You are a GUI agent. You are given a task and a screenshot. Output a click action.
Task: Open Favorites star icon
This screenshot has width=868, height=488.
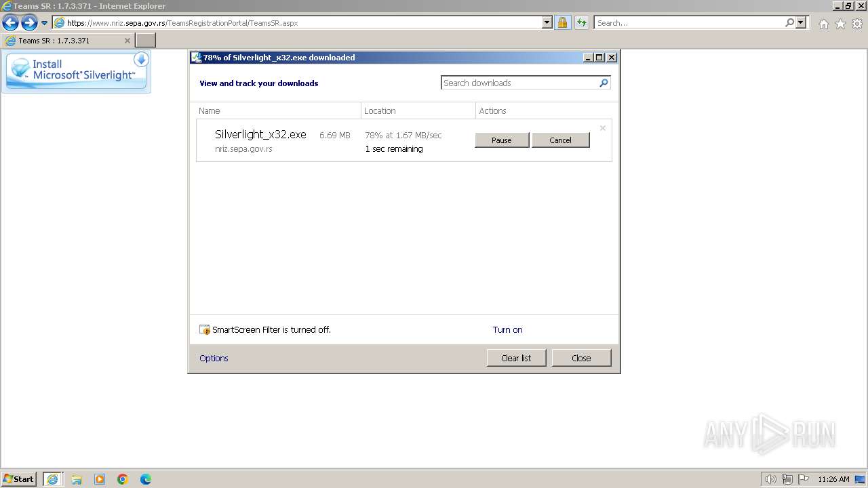point(840,24)
